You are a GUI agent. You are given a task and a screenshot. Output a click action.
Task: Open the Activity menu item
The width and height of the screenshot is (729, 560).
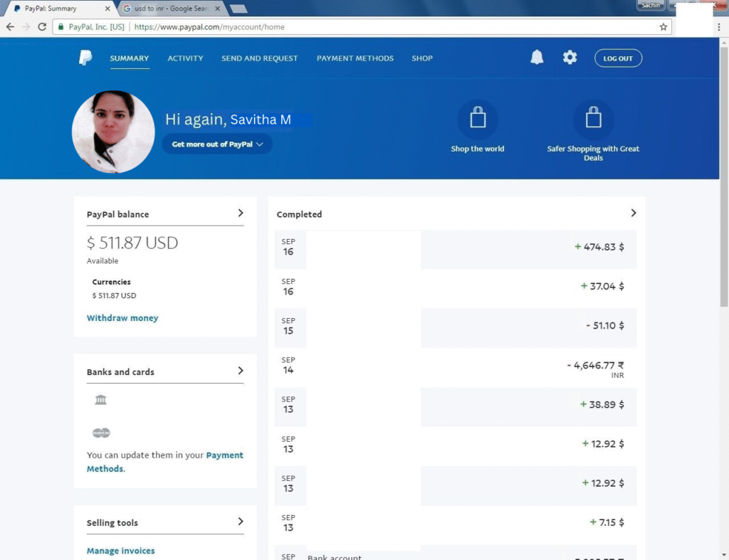pyautogui.click(x=185, y=58)
